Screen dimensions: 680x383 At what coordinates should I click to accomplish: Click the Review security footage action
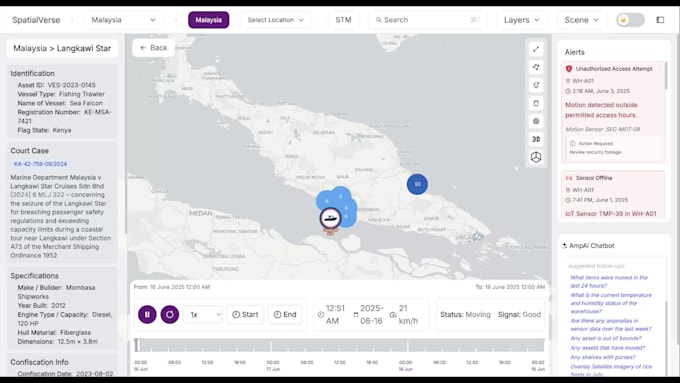tap(595, 152)
